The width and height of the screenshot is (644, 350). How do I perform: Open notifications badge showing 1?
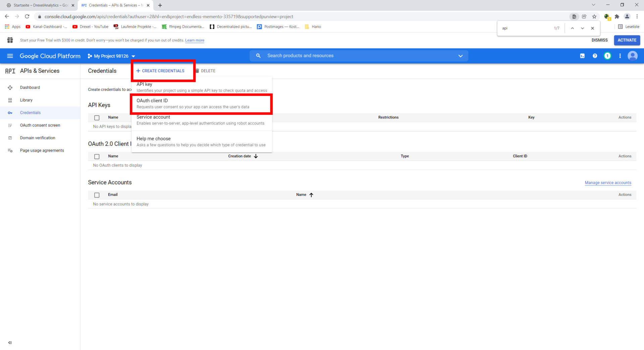point(607,56)
